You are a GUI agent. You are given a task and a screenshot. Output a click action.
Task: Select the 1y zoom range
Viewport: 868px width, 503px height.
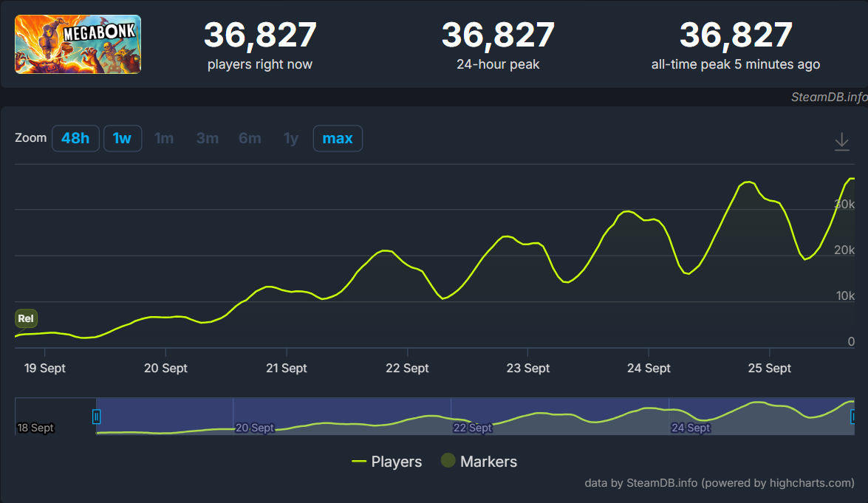click(290, 138)
